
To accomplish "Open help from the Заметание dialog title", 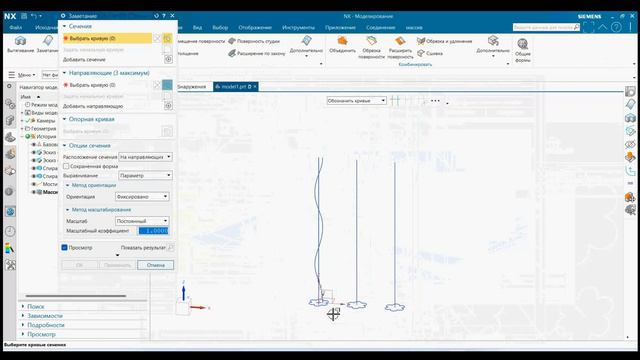I will [x=164, y=16].
